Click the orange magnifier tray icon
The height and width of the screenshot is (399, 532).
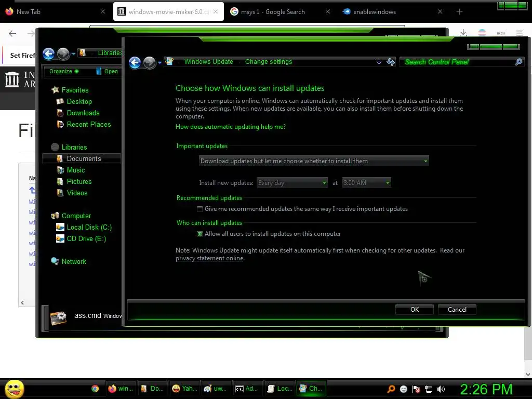click(391, 389)
